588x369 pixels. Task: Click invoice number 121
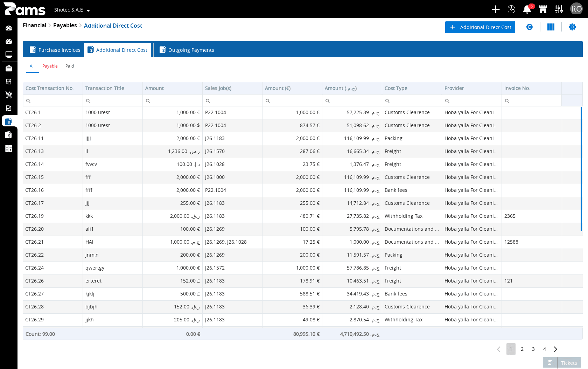508,281
